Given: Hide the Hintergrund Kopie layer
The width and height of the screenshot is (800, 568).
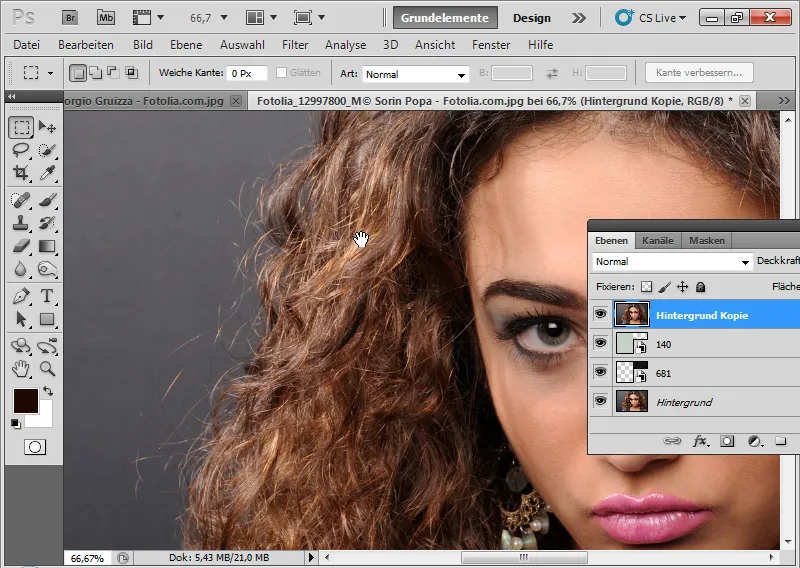Looking at the screenshot, I should pyautogui.click(x=601, y=313).
